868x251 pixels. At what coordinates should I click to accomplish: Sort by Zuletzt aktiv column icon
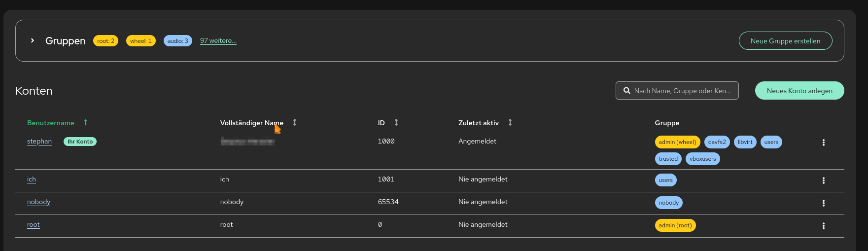pos(510,122)
